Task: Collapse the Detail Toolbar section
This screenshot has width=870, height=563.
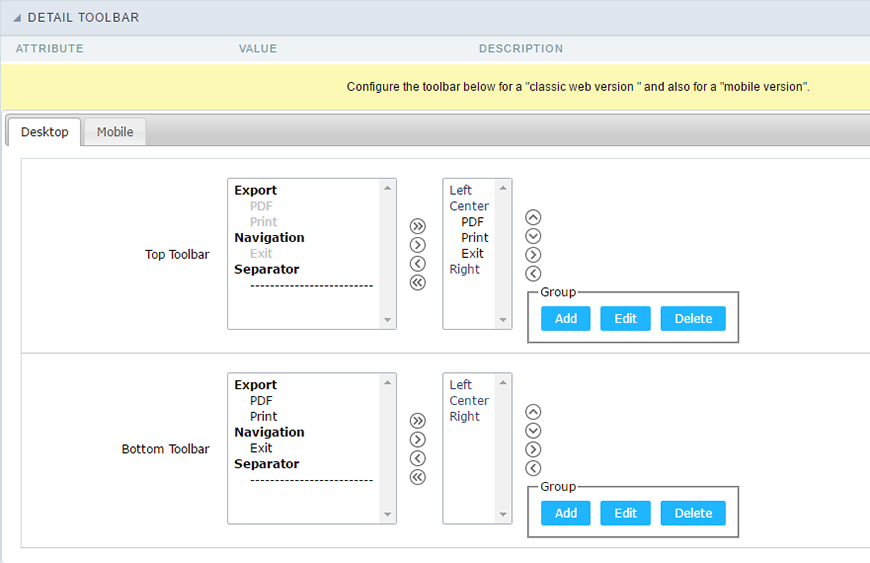Action: coord(19,18)
